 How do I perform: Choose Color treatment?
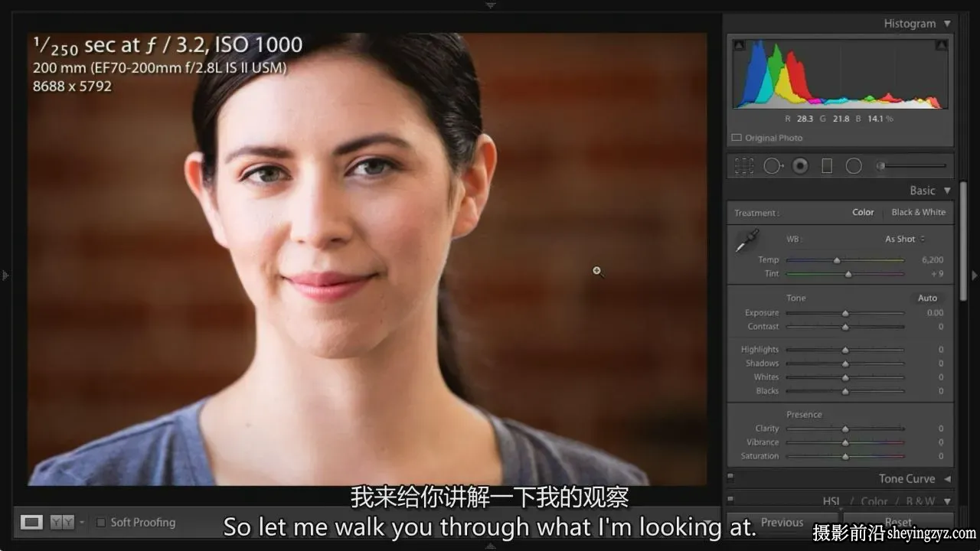863,212
